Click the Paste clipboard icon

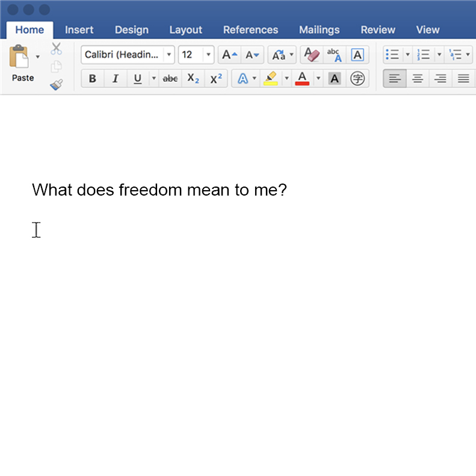(x=19, y=56)
